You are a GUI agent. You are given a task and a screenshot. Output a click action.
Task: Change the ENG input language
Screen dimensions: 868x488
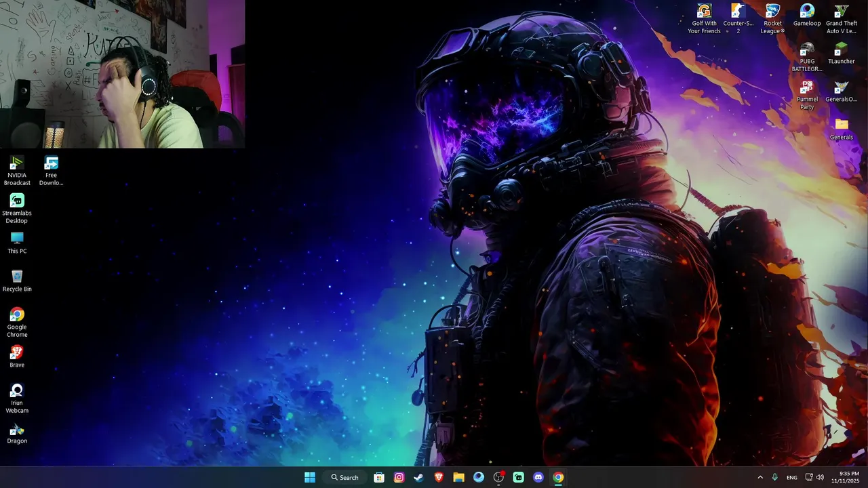[792, 477]
